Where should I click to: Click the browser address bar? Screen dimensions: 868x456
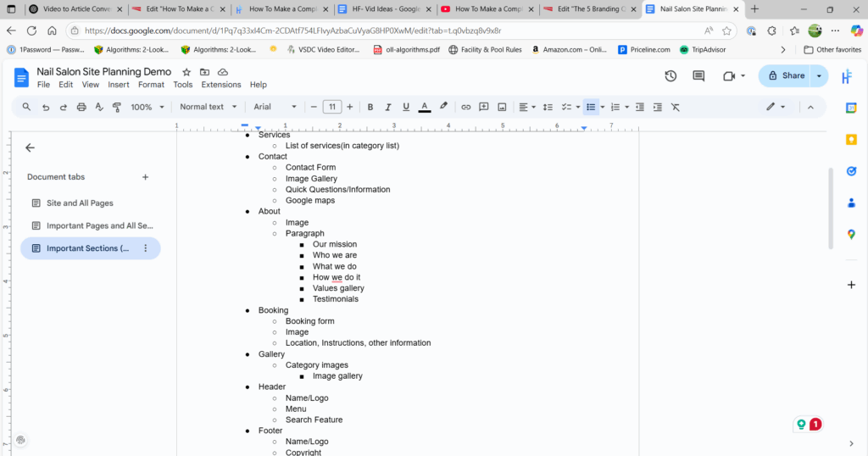[387, 31]
